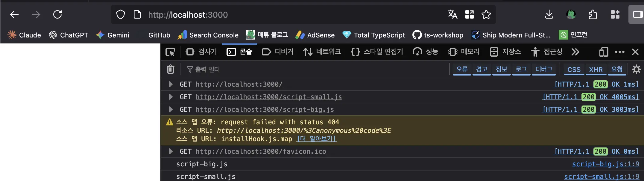Go back to the previous page
Viewport: 644px width, 181px height.
pyautogui.click(x=14, y=14)
